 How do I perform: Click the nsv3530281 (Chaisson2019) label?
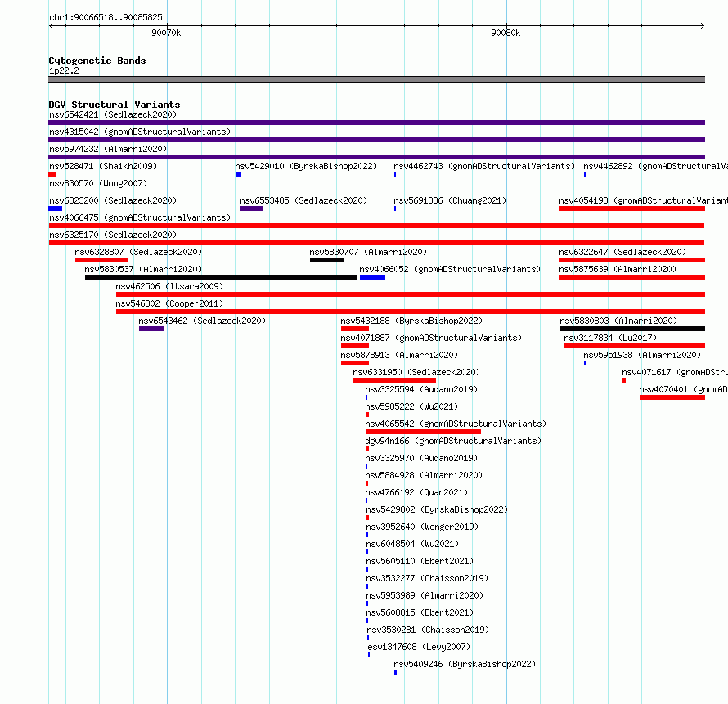tap(428, 630)
